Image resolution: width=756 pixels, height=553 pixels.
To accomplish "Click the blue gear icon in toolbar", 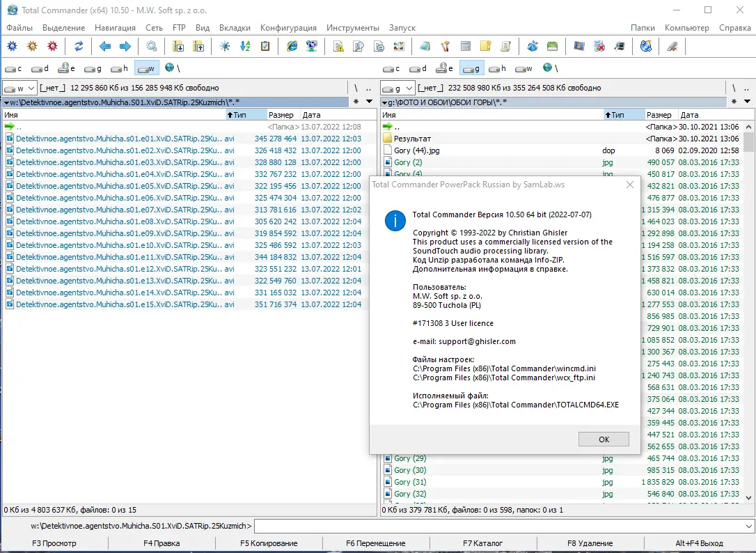I will point(12,47).
